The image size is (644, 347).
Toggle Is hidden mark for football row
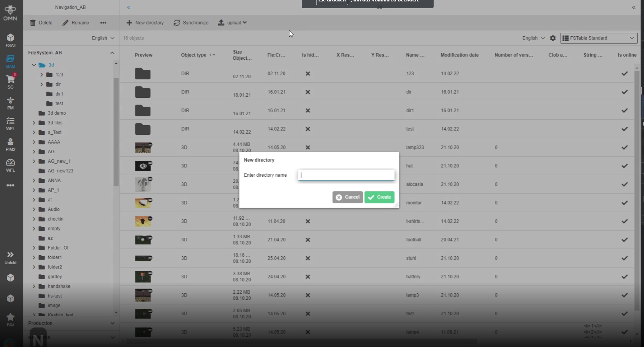pos(308,240)
